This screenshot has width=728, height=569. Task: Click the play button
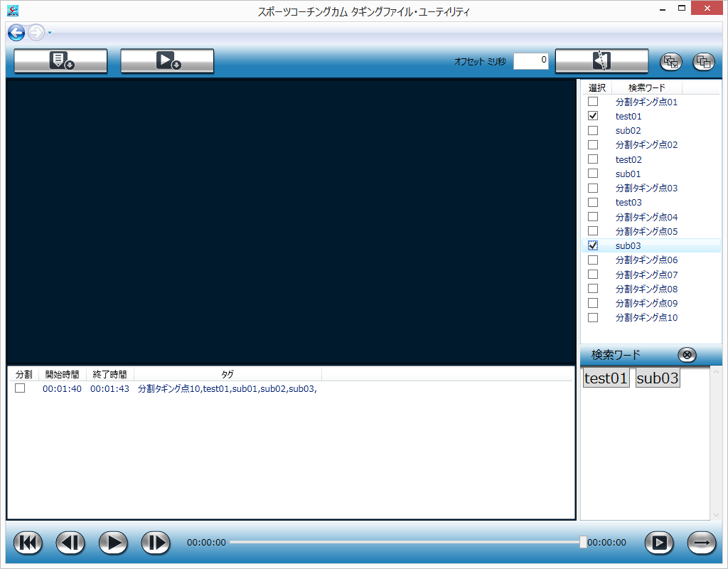113,543
